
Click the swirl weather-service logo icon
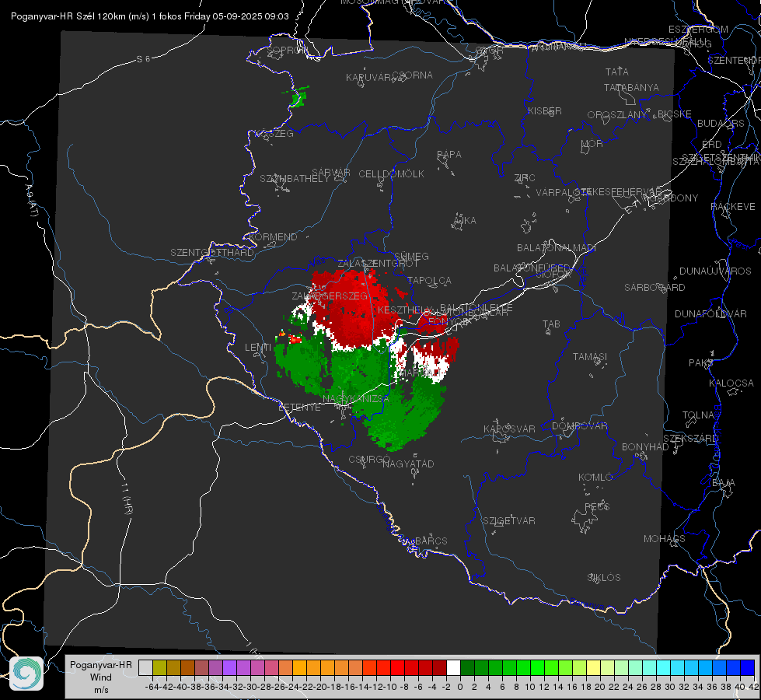(26, 674)
